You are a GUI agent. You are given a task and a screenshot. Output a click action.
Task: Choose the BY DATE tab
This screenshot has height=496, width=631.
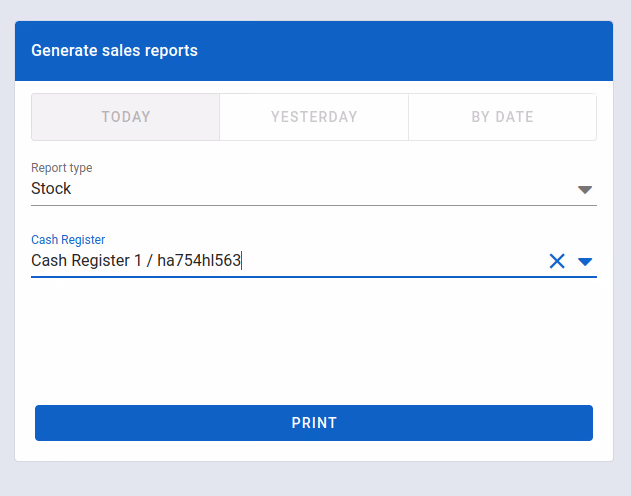(x=502, y=117)
